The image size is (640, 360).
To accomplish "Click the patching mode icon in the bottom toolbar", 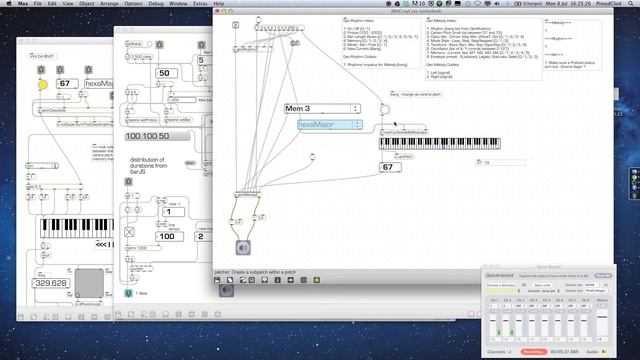I will 243,280.
